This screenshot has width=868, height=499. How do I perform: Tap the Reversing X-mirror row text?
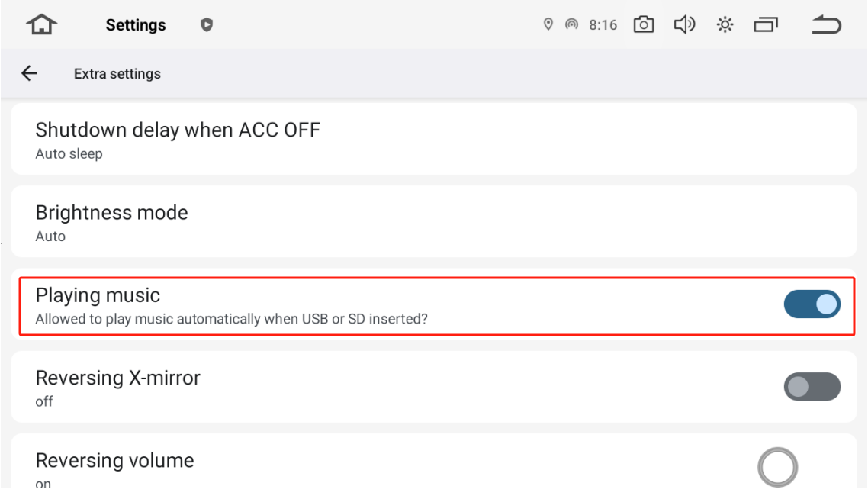pyautogui.click(x=118, y=378)
